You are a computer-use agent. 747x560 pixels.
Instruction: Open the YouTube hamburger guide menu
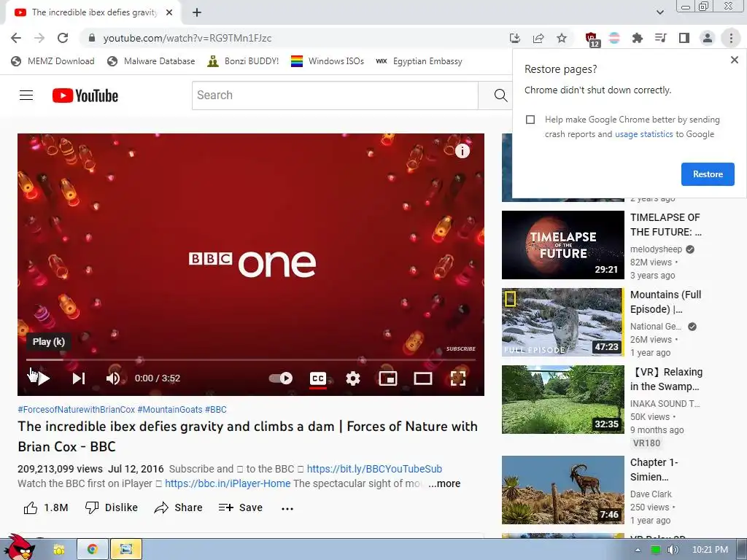click(26, 96)
